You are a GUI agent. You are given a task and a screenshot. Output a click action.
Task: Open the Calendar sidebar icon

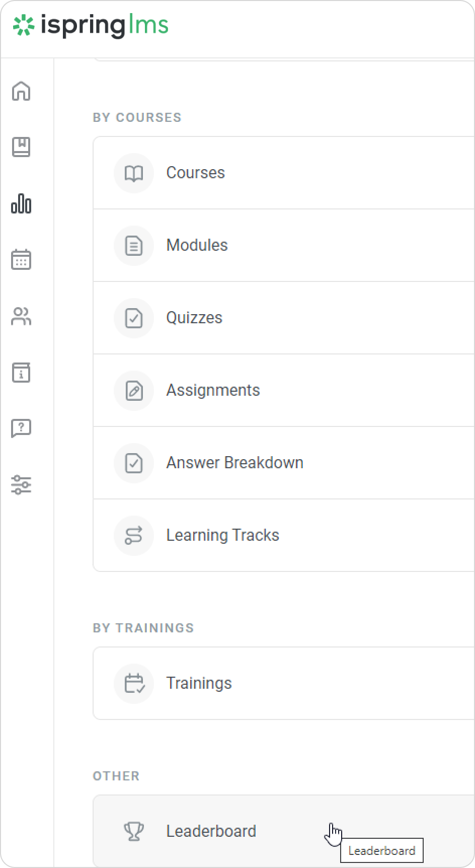[x=21, y=260]
